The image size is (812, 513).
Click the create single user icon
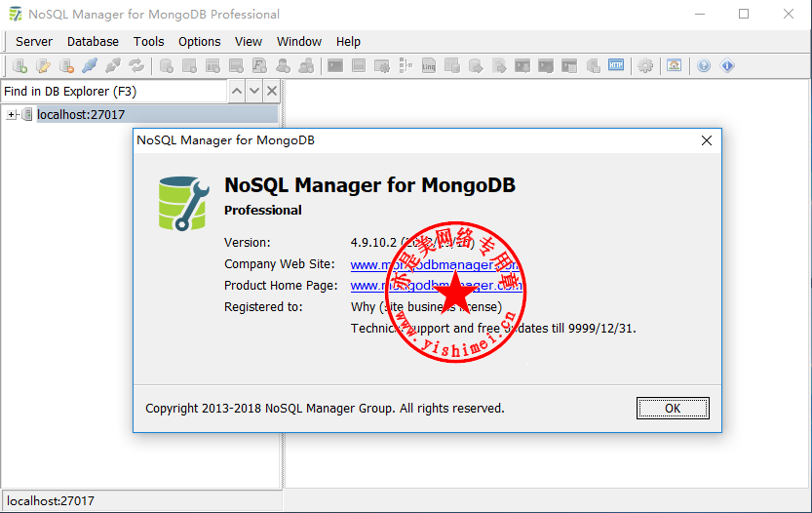(283, 65)
